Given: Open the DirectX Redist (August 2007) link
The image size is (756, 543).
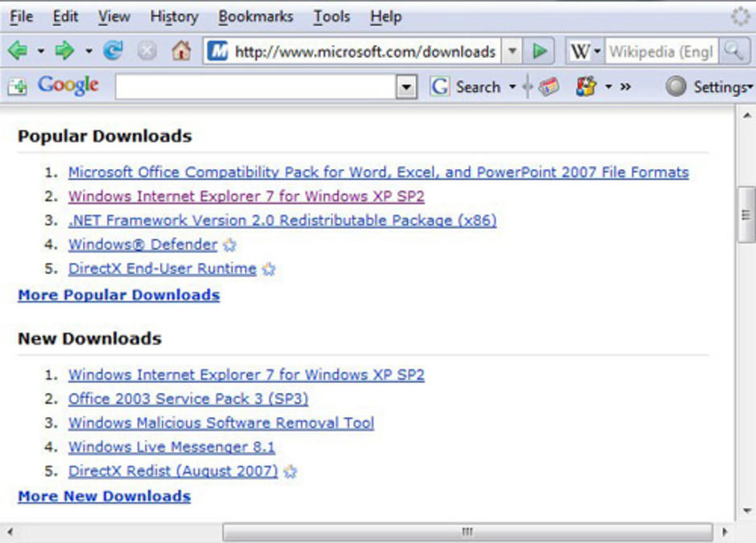Looking at the screenshot, I should click(x=173, y=471).
